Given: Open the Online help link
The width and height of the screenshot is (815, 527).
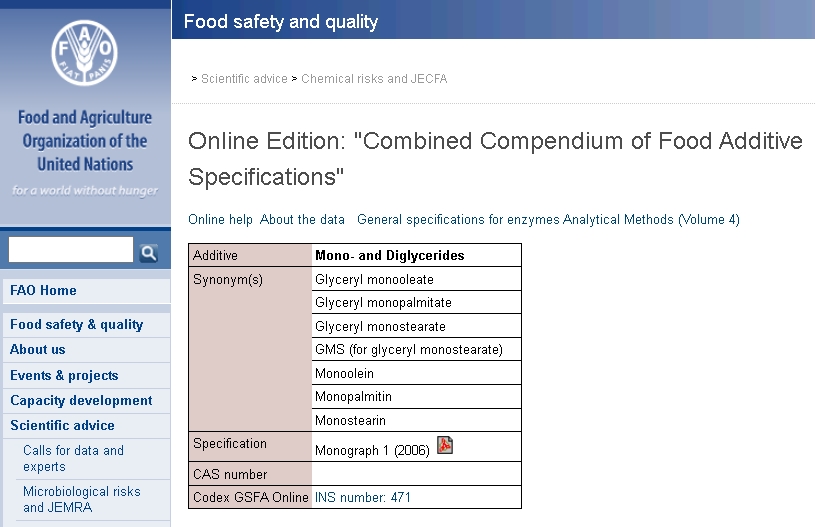Looking at the screenshot, I should pos(220,220).
